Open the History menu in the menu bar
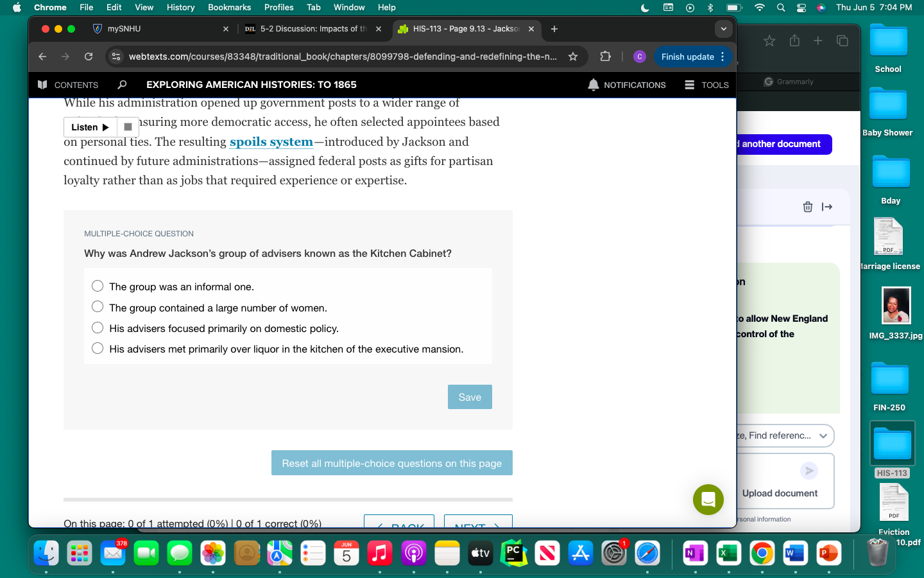Image resolution: width=924 pixels, height=578 pixels. (180, 7)
